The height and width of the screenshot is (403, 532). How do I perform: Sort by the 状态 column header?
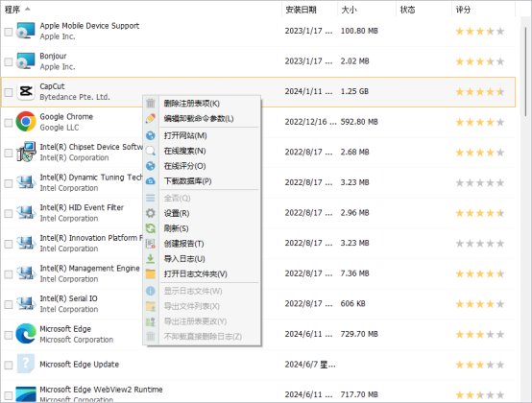(x=424, y=10)
